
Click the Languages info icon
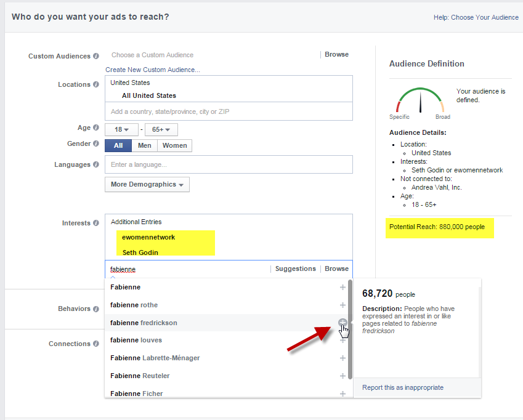96,164
